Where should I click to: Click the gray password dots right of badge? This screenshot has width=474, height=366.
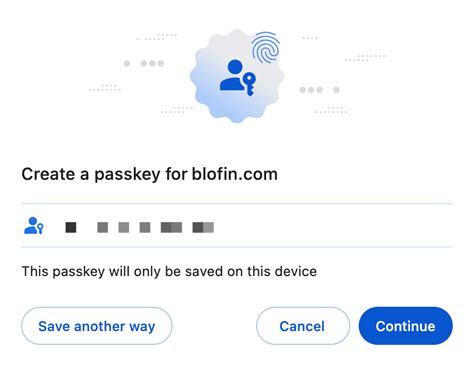click(319, 90)
